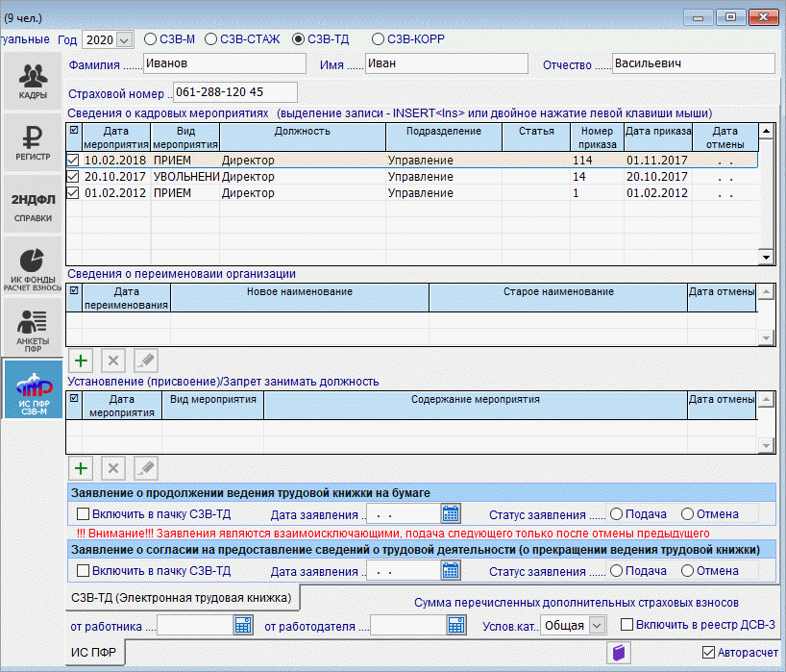Select the СЗВ-М radio button

[x=150, y=39]
